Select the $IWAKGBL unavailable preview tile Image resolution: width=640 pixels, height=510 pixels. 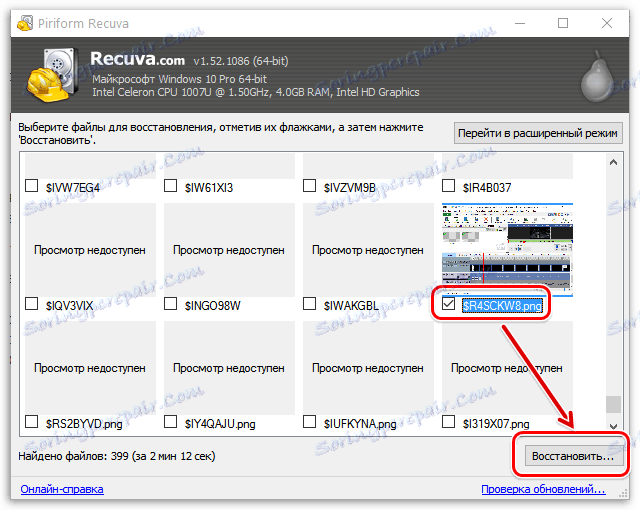(x=368, y=250)
